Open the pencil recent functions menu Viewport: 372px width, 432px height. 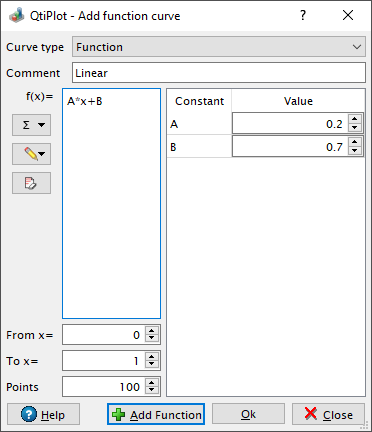point(31,154)
